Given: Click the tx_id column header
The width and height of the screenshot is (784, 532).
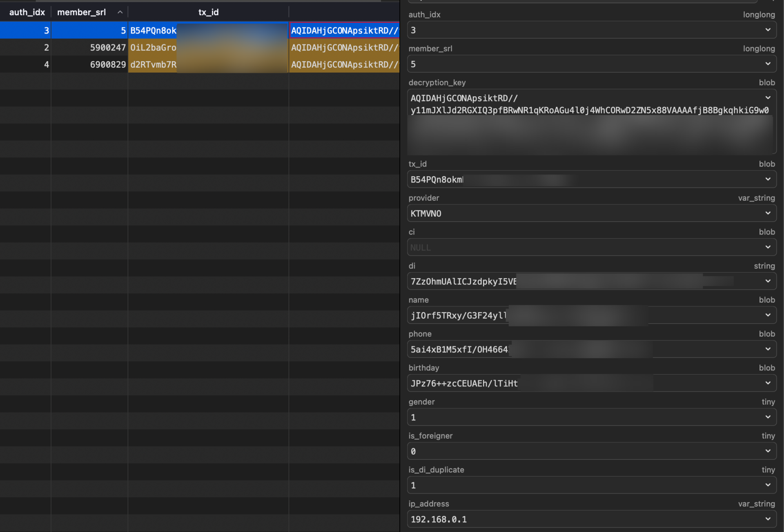Looking at the screenshot, I should (x=208, y=12).
